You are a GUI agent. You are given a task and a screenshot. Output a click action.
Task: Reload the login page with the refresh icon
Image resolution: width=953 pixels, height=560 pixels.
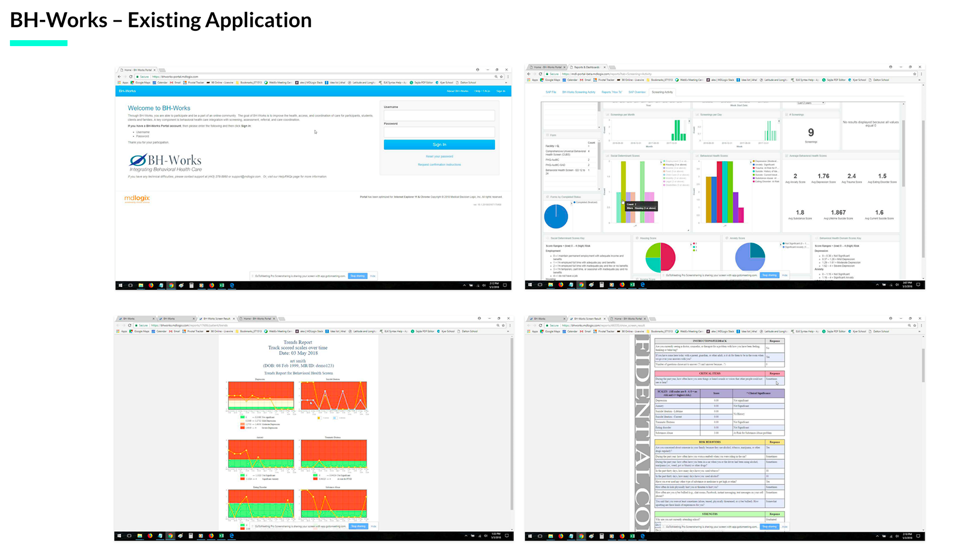[x=131, y=76]
